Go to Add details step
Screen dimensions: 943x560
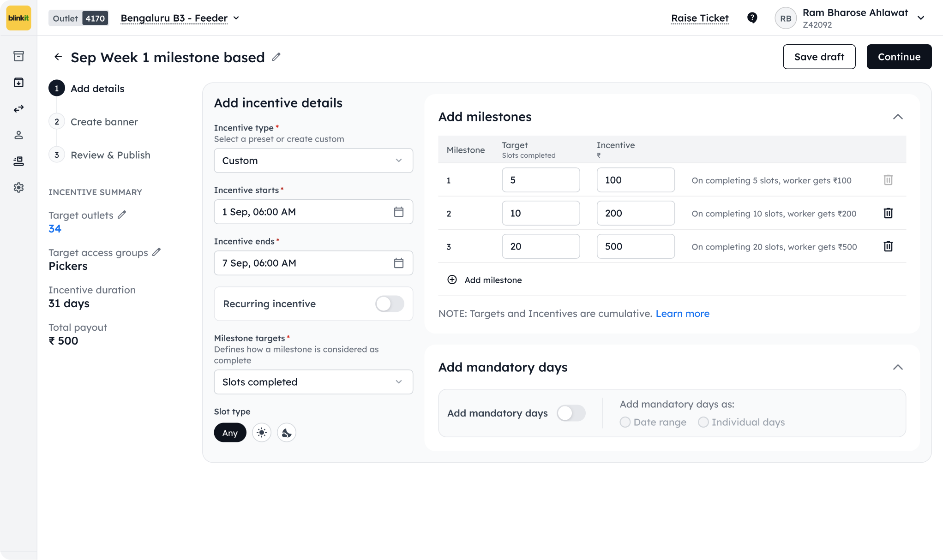87,89
